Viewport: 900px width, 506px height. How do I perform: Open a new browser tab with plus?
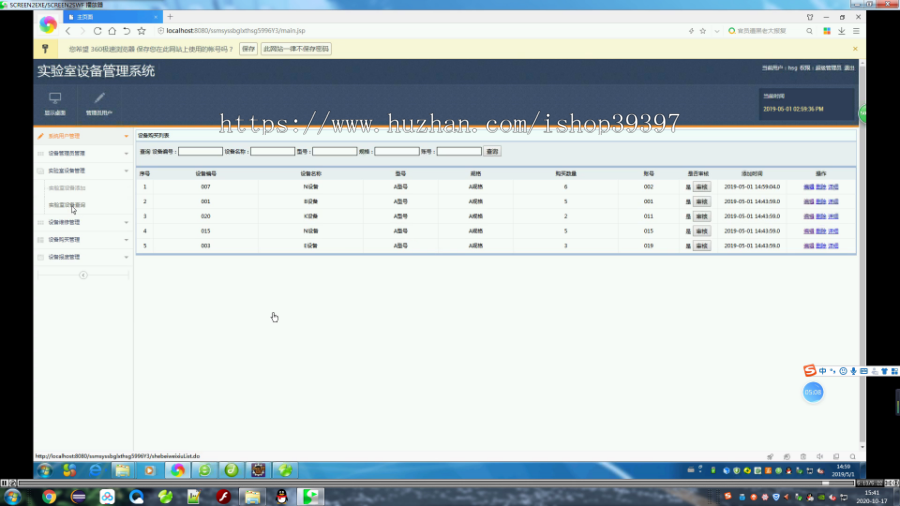(x=170, y=17)
